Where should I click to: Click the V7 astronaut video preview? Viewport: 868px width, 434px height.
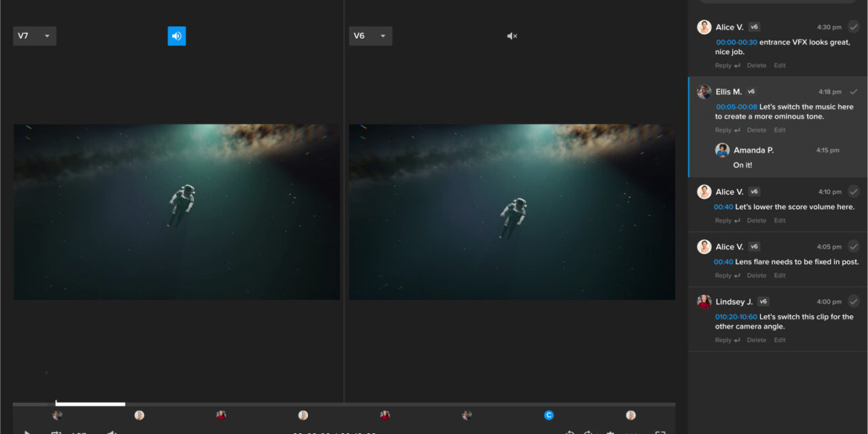point(176,212)
